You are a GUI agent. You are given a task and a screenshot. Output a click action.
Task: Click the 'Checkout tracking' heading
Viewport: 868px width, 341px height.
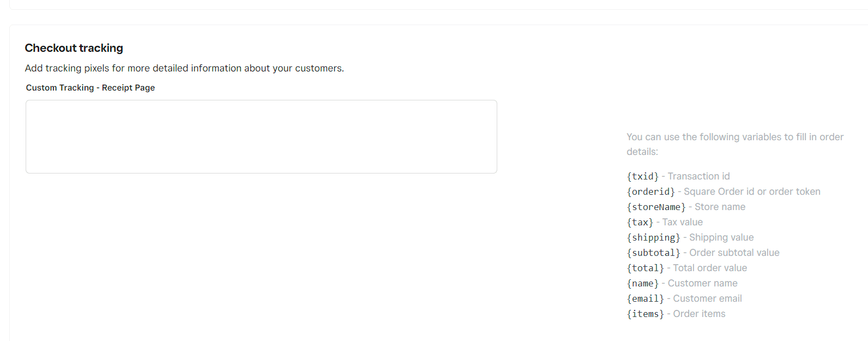74,48
